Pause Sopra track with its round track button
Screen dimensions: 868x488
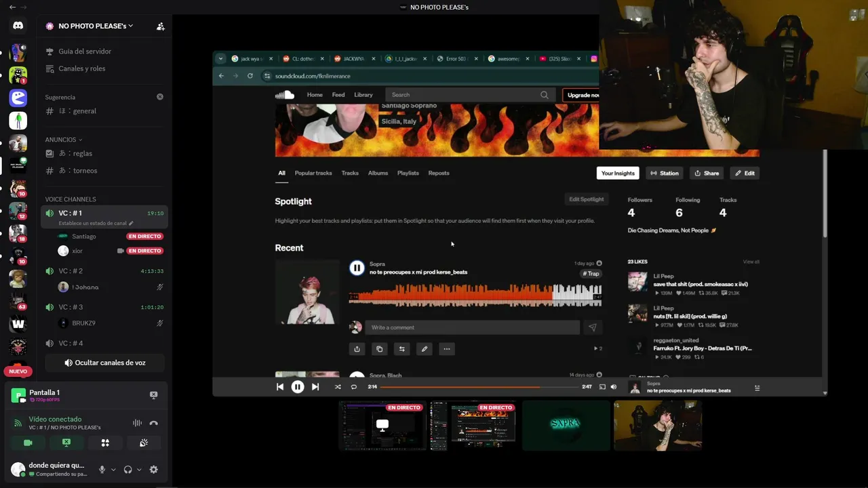click(x=357, y=268)
